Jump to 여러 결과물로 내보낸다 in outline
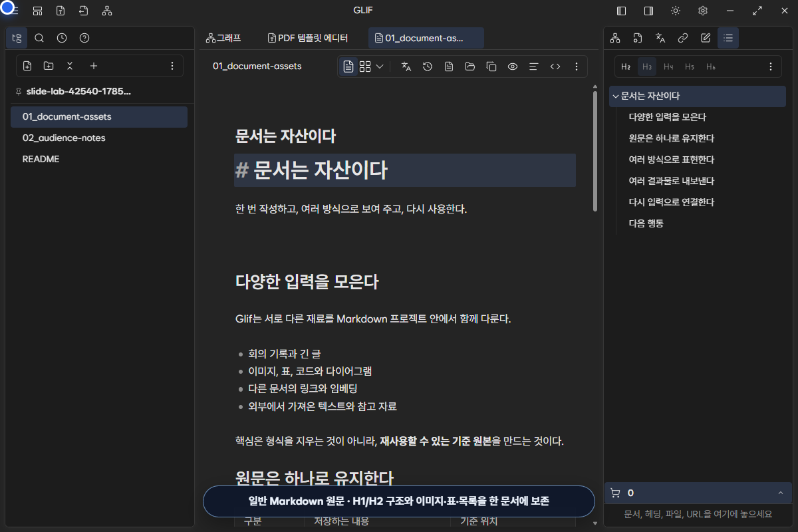 [671, 181]
